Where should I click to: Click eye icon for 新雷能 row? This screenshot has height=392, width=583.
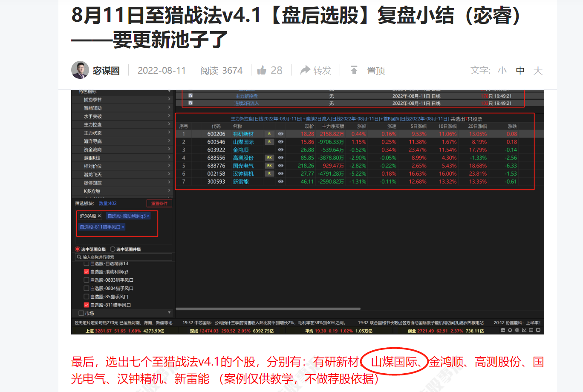click(x=281, y=182)
